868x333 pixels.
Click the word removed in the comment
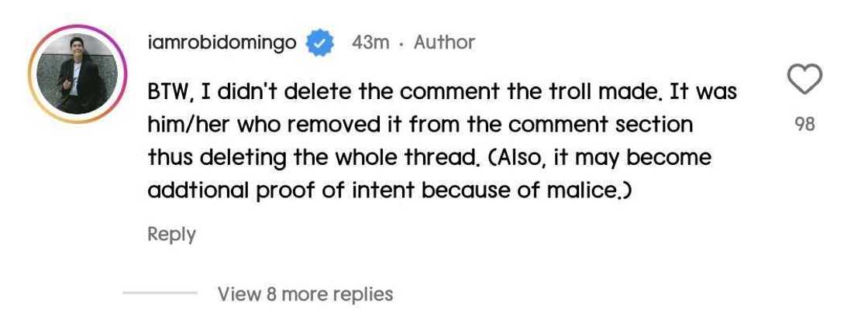tap(323, 124)
